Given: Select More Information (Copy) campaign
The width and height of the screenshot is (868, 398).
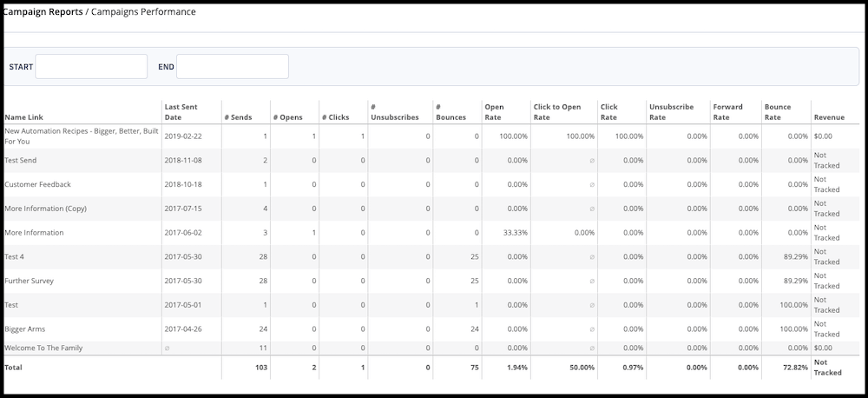Looking at the screenshot, I should (45, 209).
